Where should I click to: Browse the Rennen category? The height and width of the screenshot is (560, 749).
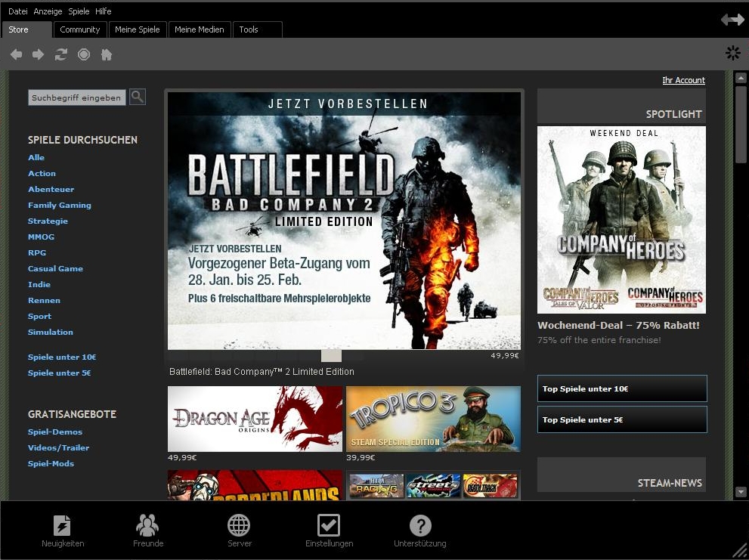(44, 301)
